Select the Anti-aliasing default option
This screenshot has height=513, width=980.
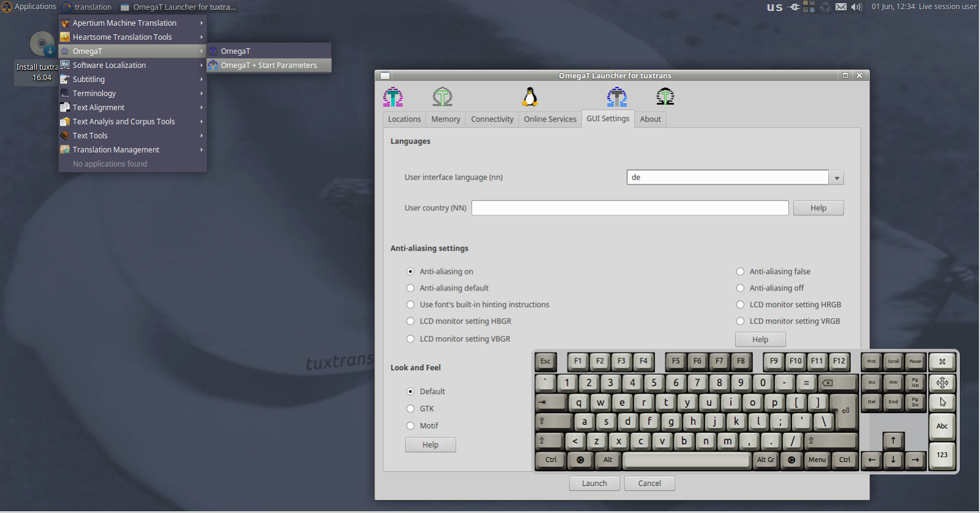point(410,288)
